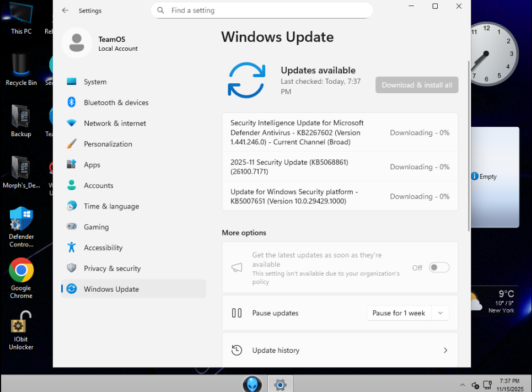Choose the Accounts person icon

click(72, 185)
